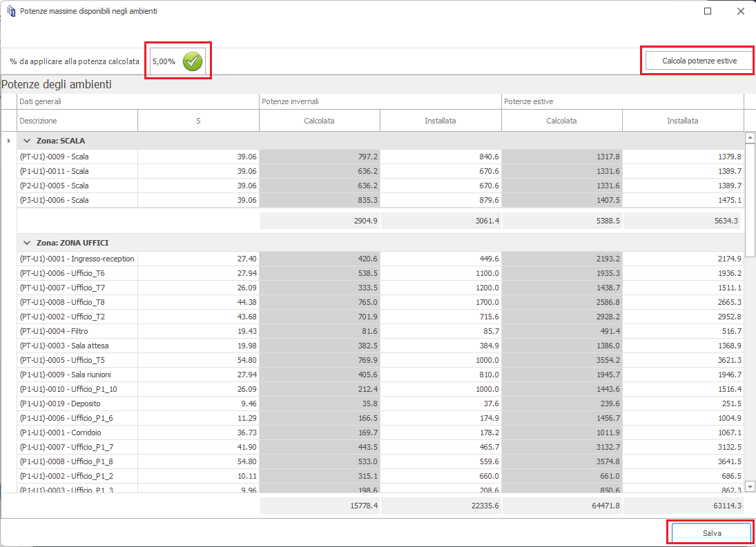Click the Potenze invernali Calcolata column header
The image size is (756, 547).
pos(319,121)
